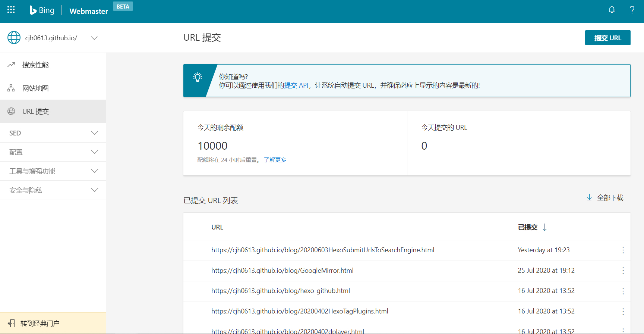Open the apps grid launcher icon
The height and width of the screenshot is (334, 644).
pos(11,10)
